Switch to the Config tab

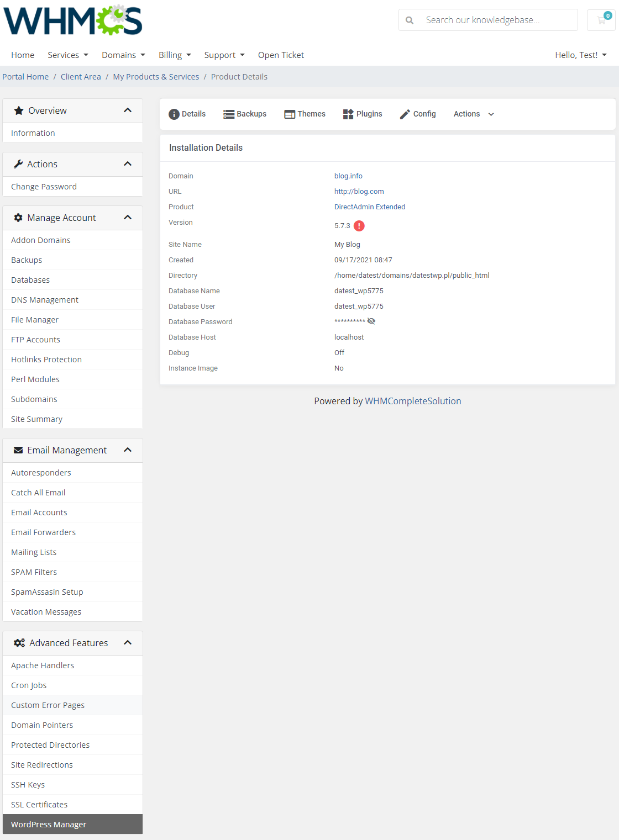tap(418, 114)
